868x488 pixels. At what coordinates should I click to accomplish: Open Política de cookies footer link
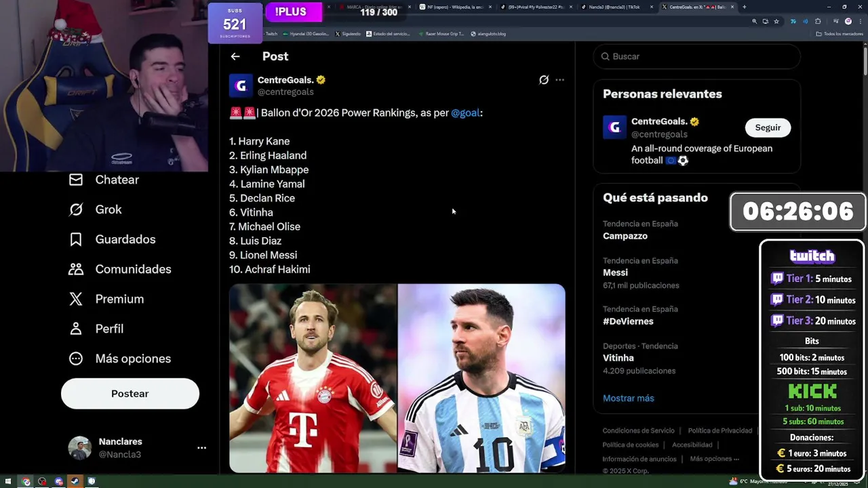click(631, 445)
